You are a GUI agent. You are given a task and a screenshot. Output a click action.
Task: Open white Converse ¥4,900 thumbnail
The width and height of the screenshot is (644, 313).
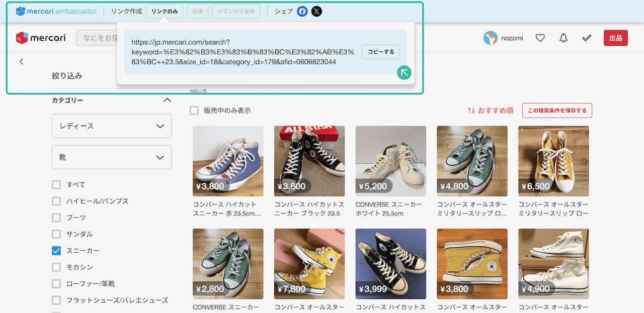[x=553, y=264]
